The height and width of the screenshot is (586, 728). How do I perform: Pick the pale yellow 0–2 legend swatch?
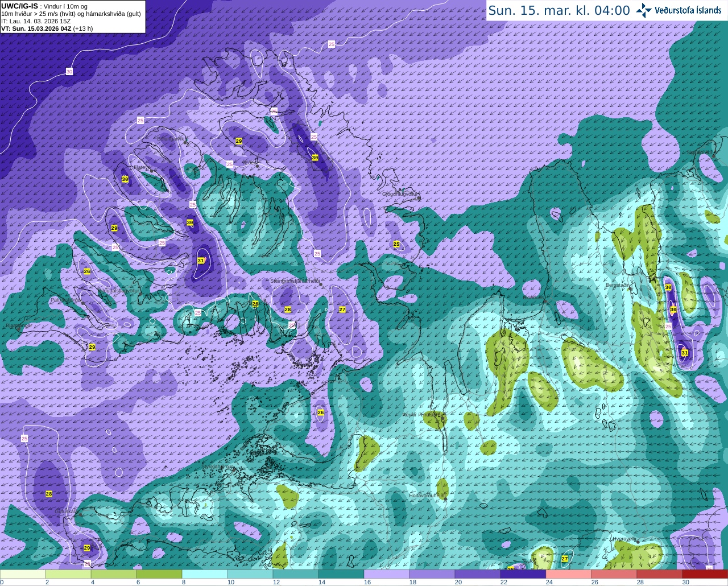pyautogui.click(x=23, y=574)
